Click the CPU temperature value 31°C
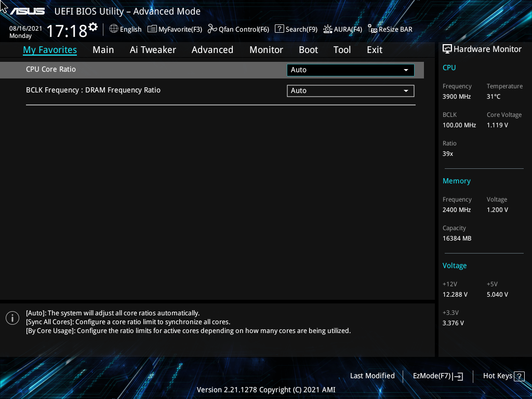Screen dimensions: 532x399 [494, 96]
